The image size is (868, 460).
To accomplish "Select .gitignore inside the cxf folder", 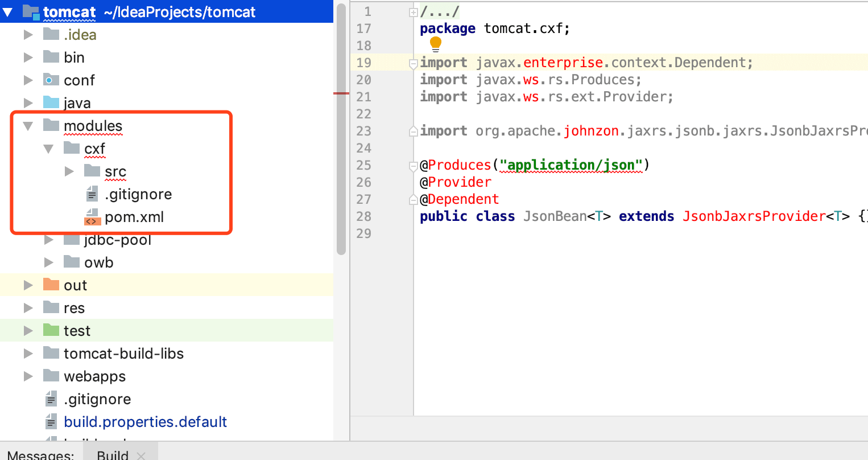I will (x=138, y=194).
